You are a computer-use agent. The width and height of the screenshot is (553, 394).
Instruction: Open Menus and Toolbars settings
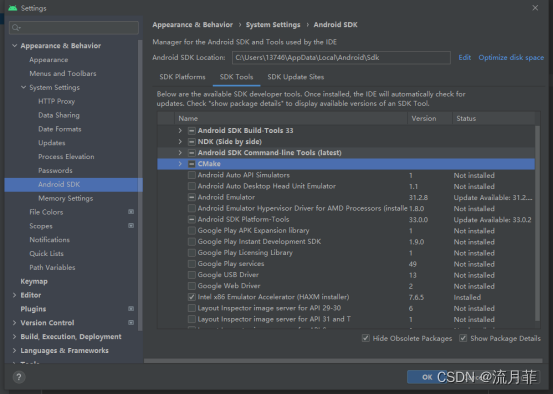(x=63, y=73)
